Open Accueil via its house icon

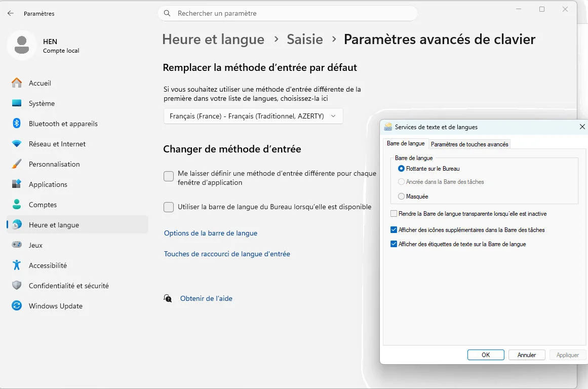(x=17, y=83)
